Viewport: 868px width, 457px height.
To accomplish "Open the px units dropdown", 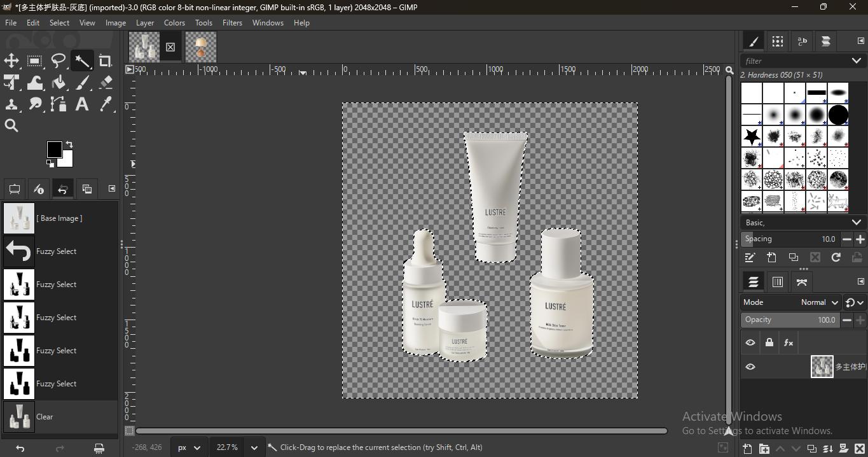I will point(190,447).
